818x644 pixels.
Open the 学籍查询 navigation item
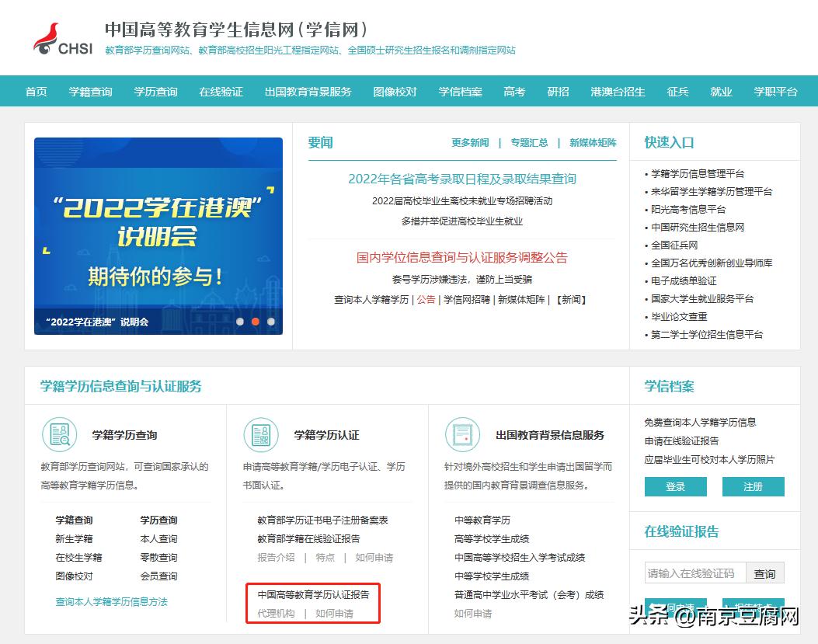90,91
